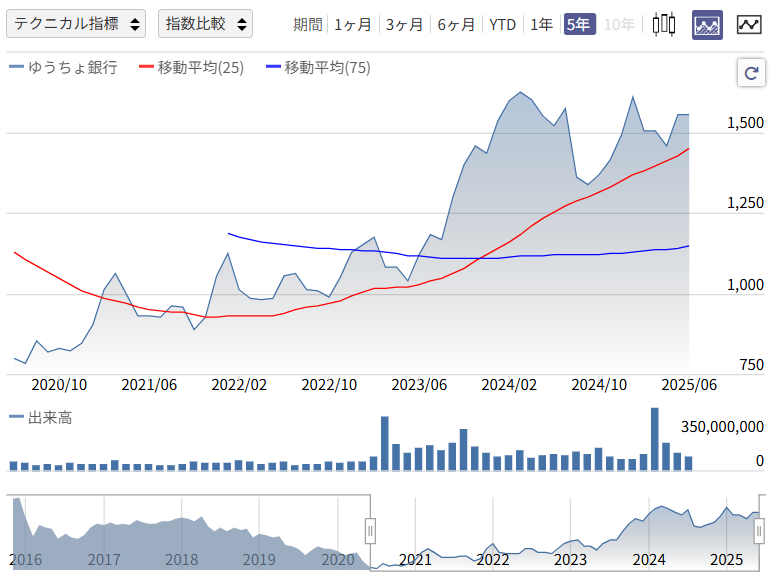Grab the left range navigator handle
Image resolution: width=776 pixels, height=575 pixels.
370,531
